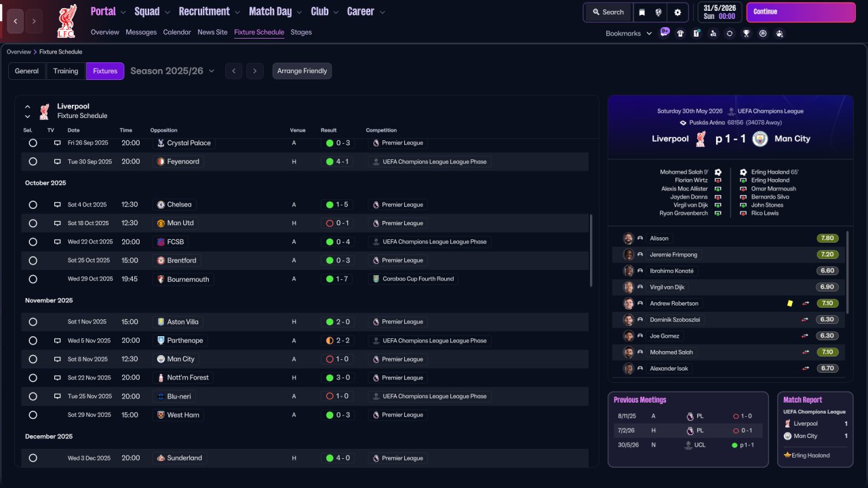The width and height of the screenshot is (868, 488).
Task: Open the trophy bookmark shortcut
Action: pos(746,33)
